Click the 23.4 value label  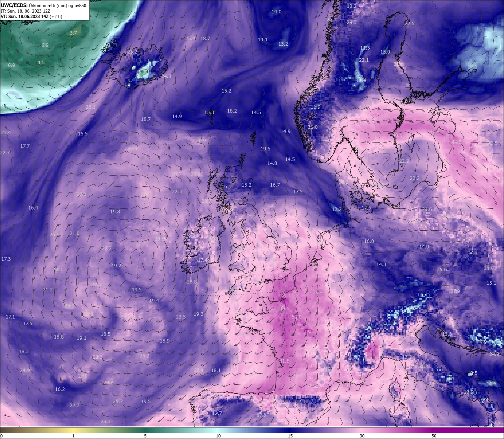coord(6,133)
